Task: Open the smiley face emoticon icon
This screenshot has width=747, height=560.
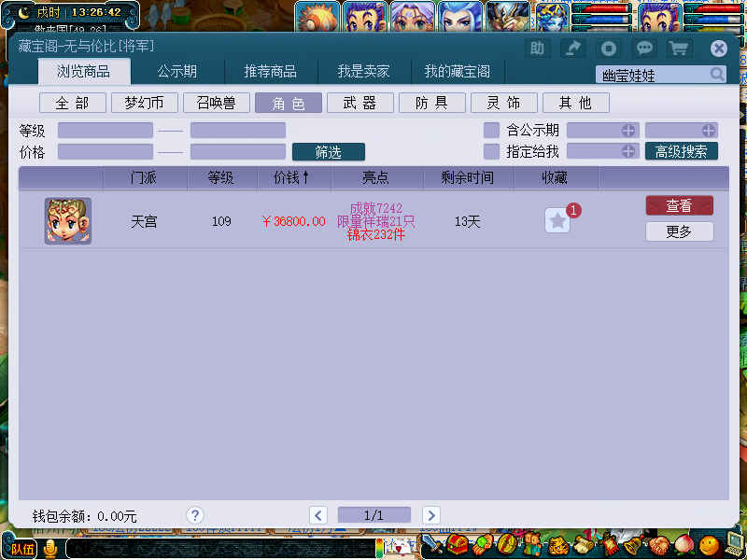Action: [x=710, y=545]
